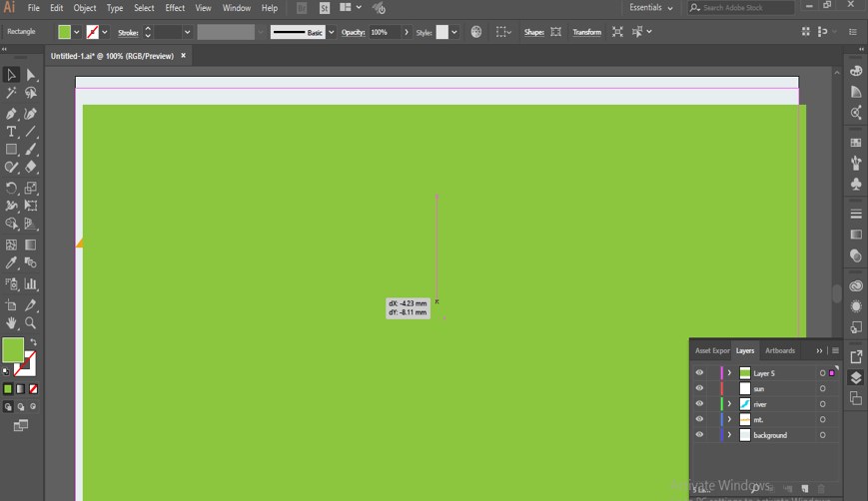Expand the mt. layer contents

tap(729, 420)
